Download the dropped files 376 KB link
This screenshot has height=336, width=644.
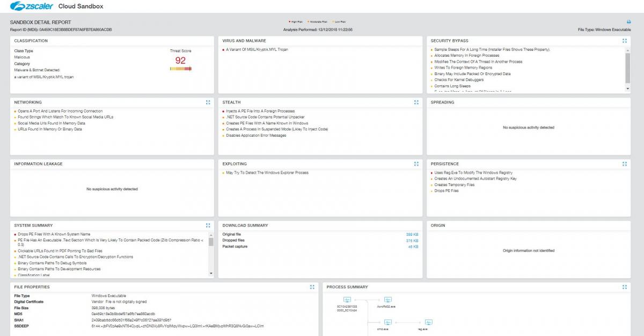pos(412,241)
